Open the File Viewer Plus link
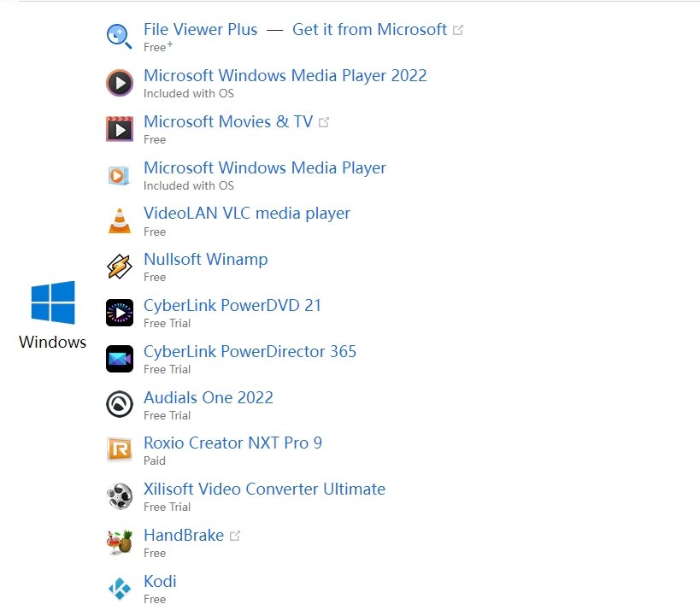This screenshot has width=700, height=610. click(x=201, y=29)
